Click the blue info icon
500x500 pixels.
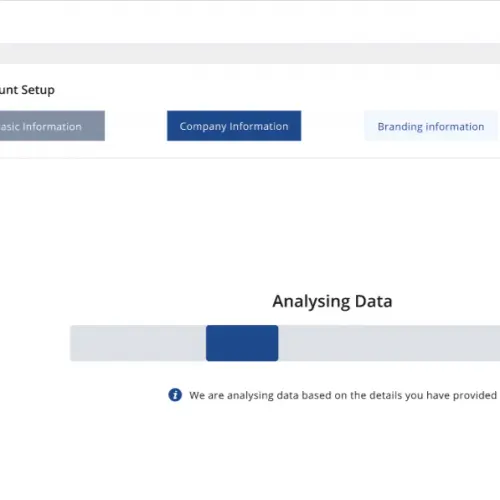click(175, 395)
